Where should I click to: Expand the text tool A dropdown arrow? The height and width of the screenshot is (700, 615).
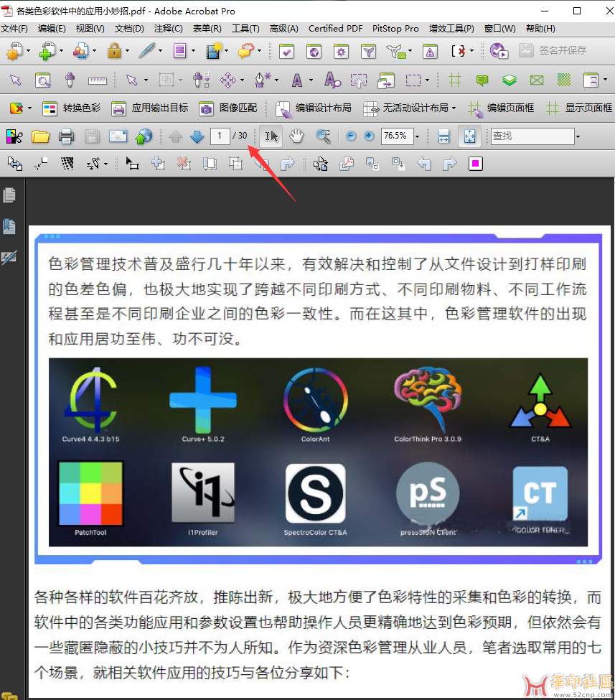[x=311, y=80]
